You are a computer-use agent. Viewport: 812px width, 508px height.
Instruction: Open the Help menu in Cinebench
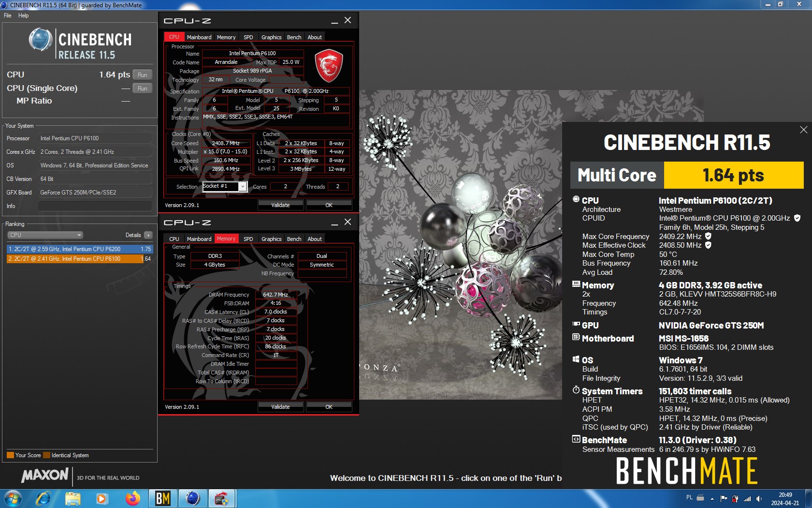coord(24,15)
